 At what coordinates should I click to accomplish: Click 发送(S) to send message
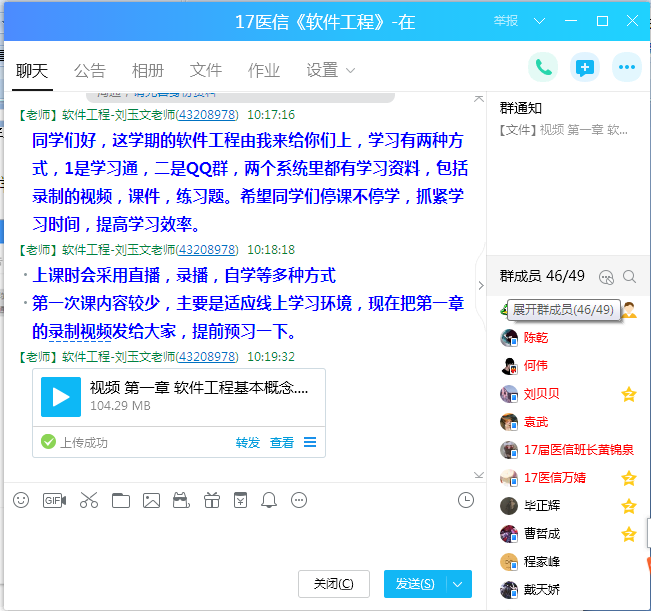[415, 584]
